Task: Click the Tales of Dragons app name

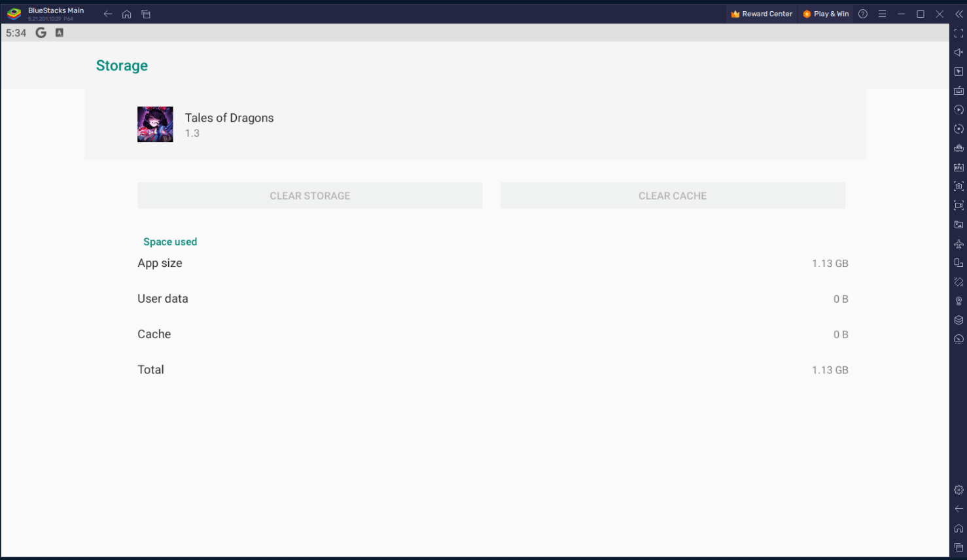Action: (x=229, y=118)
